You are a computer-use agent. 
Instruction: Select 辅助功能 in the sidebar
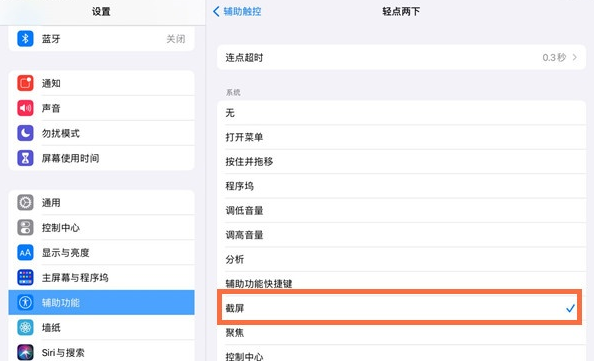(x=102, y=302)
